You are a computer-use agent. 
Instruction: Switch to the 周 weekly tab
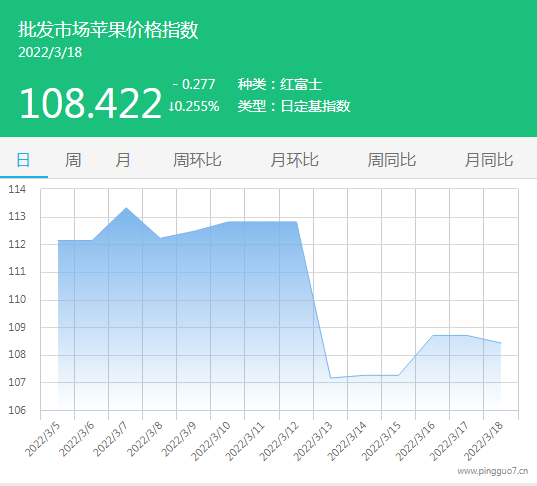(x=73, y=160)
